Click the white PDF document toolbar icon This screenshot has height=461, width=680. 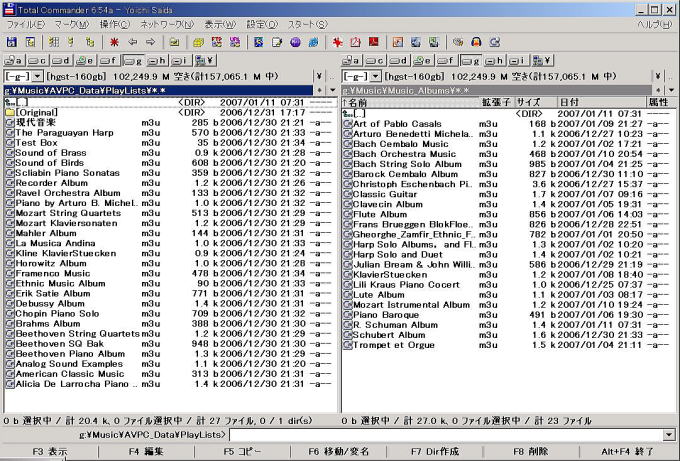[x=355, y=42]
